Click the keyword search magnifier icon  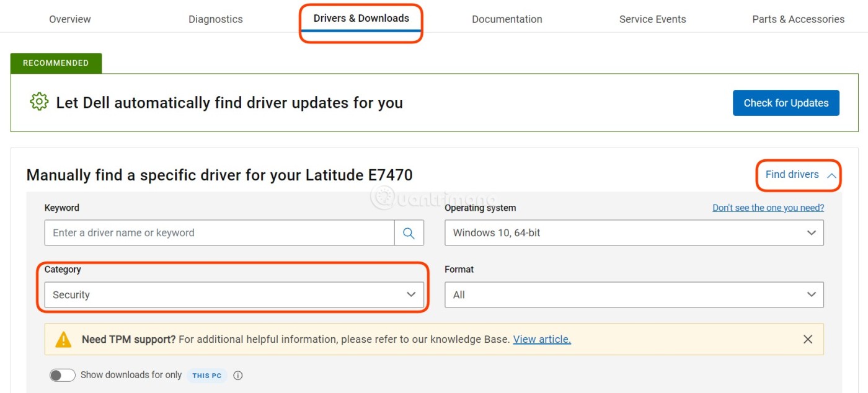(409, 233)
